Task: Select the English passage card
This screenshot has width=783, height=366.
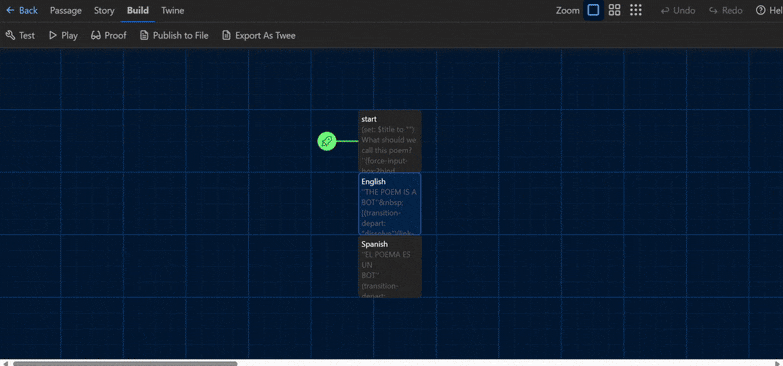Action: pos(390,204)
